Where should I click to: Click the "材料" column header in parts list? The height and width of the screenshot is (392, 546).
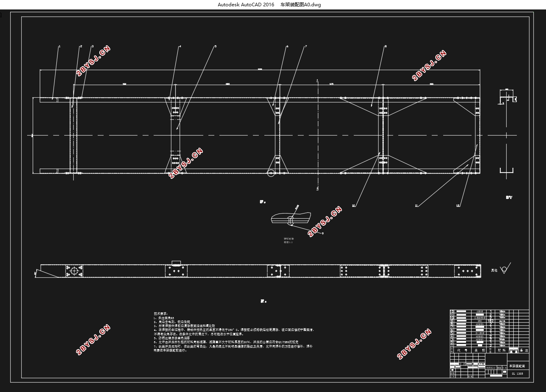pyautogui.click(x=502, y=350)
